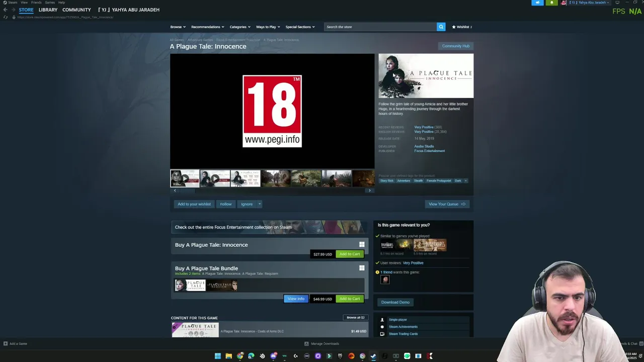Select the first trailer thumbnail
Image resolution: width=644 pixels, height=362 pixels.
click(x=185, y=178)
